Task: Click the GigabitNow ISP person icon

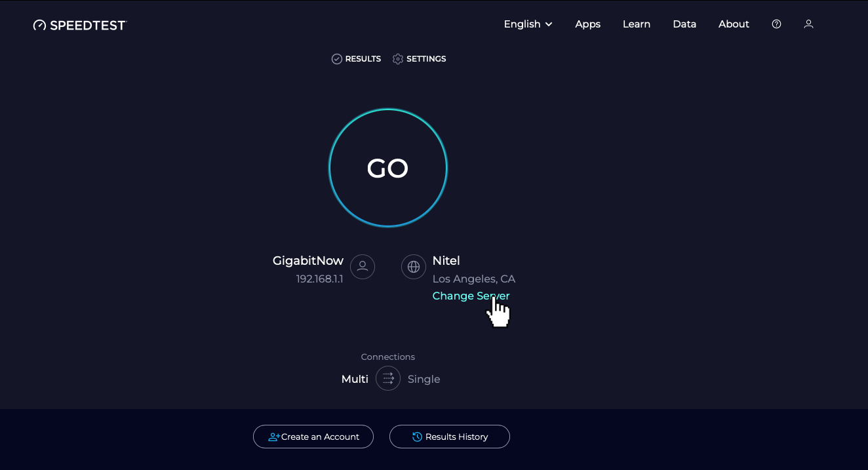Action: pos(363,267)
